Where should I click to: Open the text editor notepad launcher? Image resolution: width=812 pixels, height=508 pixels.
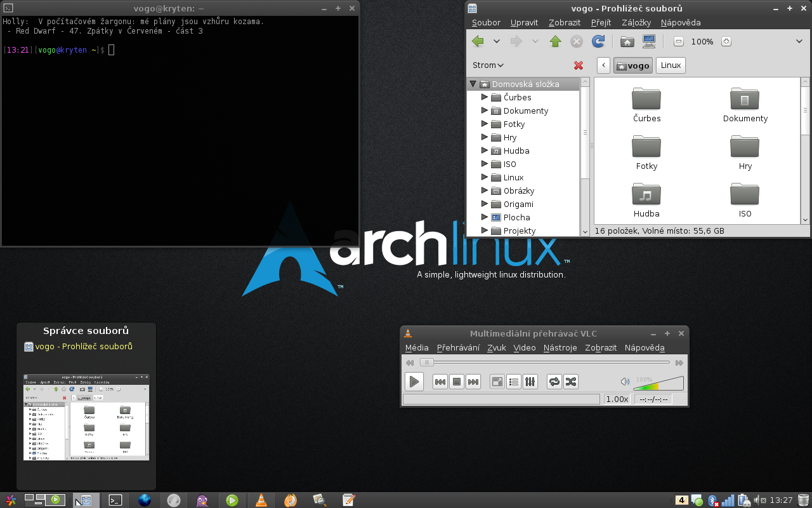pos(348,500)
